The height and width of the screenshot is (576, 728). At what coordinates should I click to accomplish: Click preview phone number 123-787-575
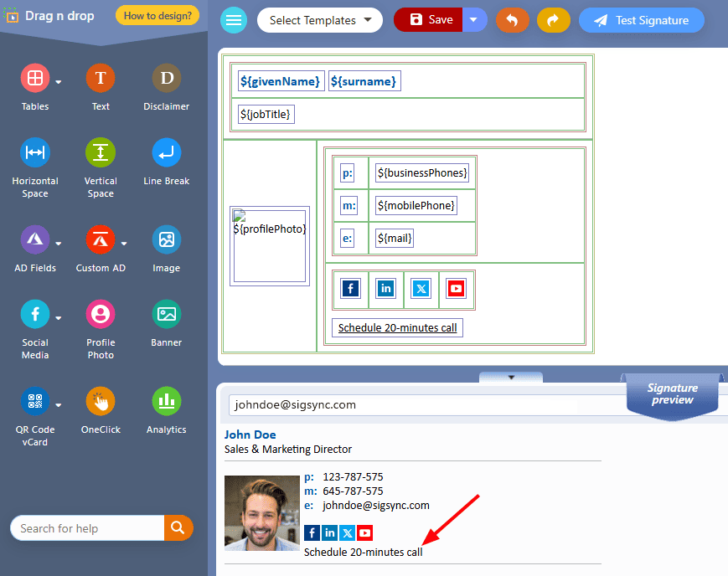coord(353,476)
